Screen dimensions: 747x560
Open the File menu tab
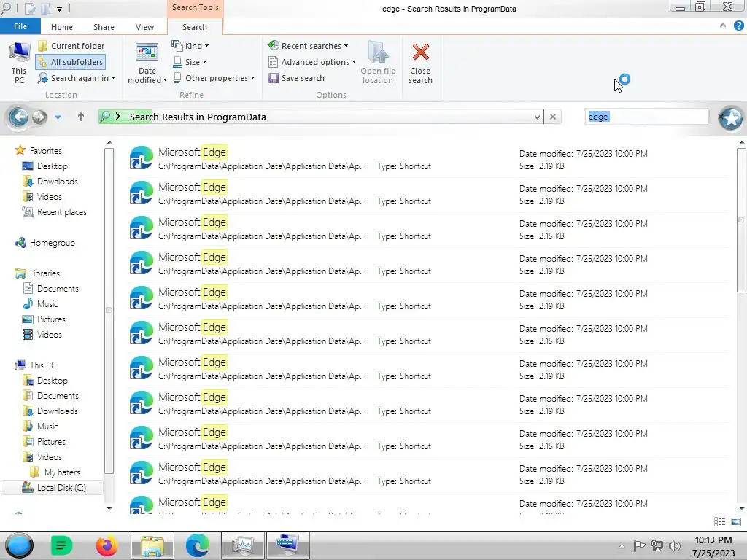coord(20,26)
